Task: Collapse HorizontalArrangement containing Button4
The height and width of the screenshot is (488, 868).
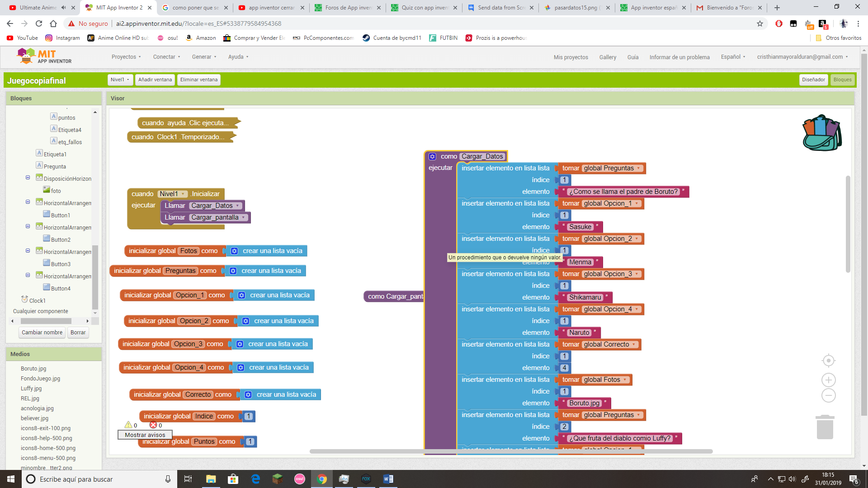Action: (x=28, y=276)
